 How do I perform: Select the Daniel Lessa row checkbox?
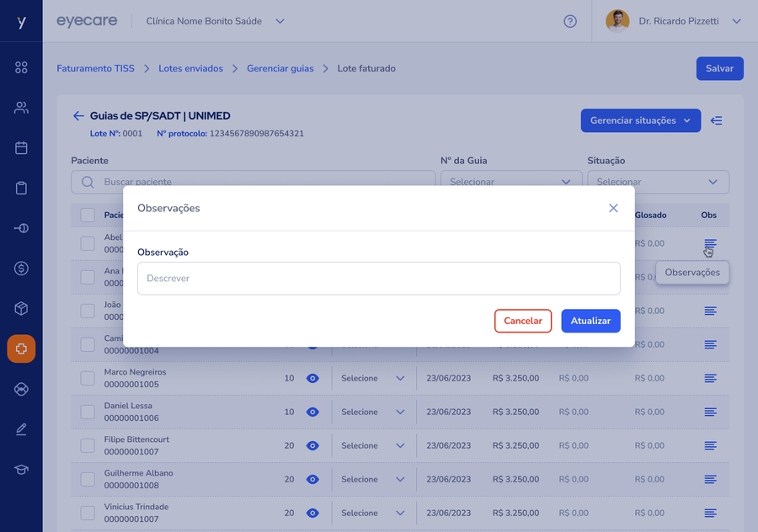click(x=88, y=412)
